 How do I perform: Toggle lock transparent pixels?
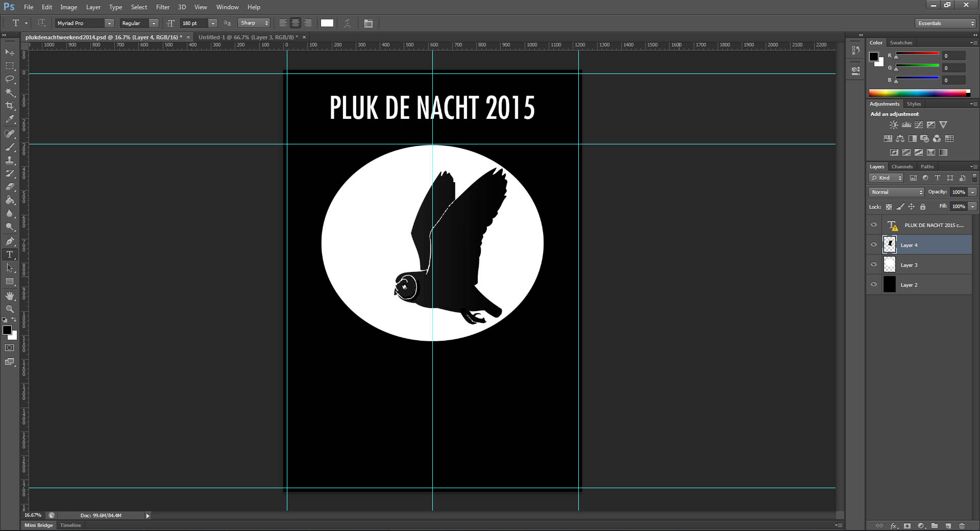[889, 207]
